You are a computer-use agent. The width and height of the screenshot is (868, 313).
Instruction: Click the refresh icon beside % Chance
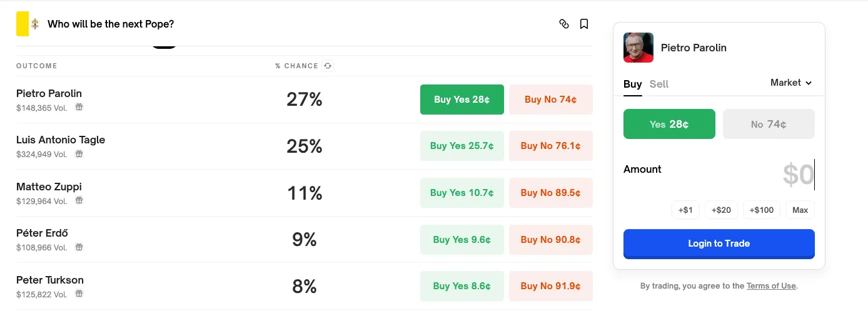(x=328, y=66)
